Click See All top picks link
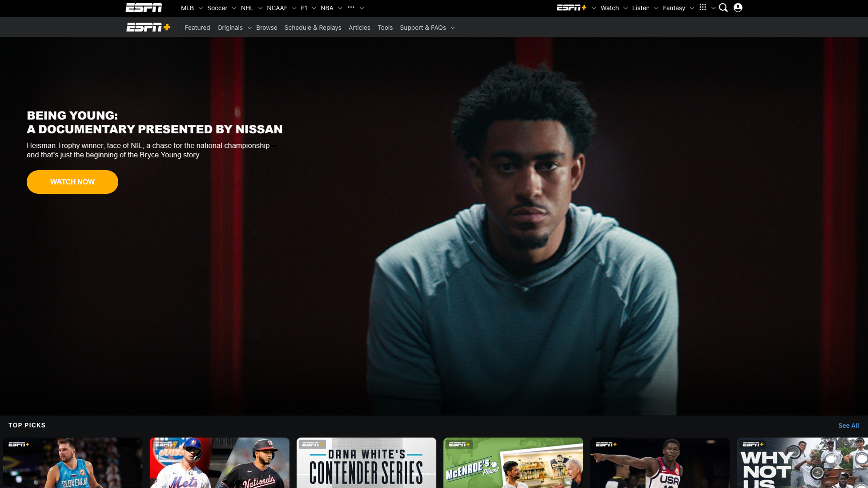868x488 pixels. click(x=848, y=425)
